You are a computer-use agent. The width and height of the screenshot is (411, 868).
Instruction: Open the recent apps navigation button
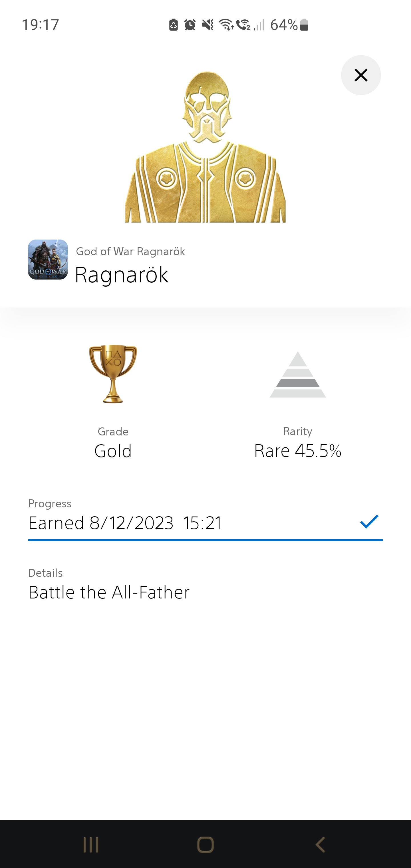tap(91, 845)
